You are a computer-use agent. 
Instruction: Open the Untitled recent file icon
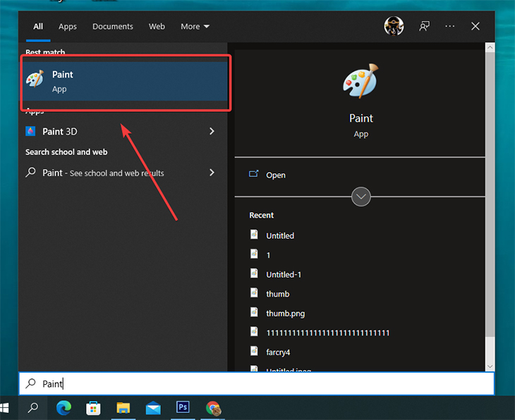pyautogui.click(x=254, y=234)
